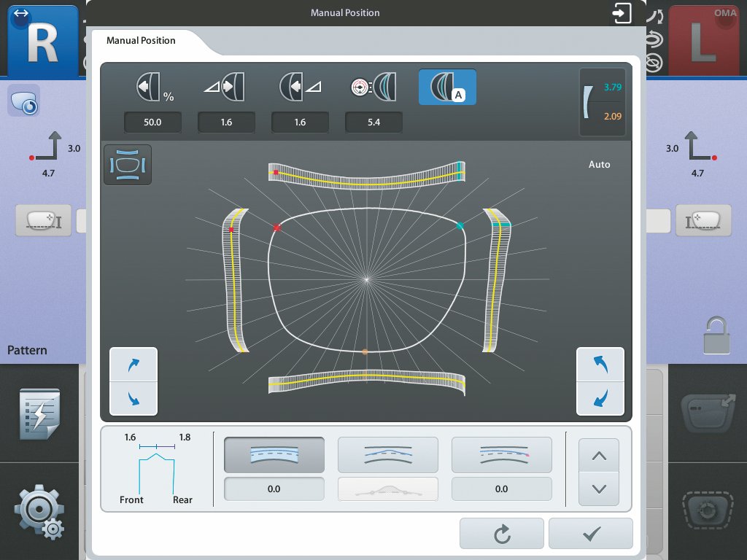Click the unlocked padlock icon

pyautogui.click(x=716, y=335)
